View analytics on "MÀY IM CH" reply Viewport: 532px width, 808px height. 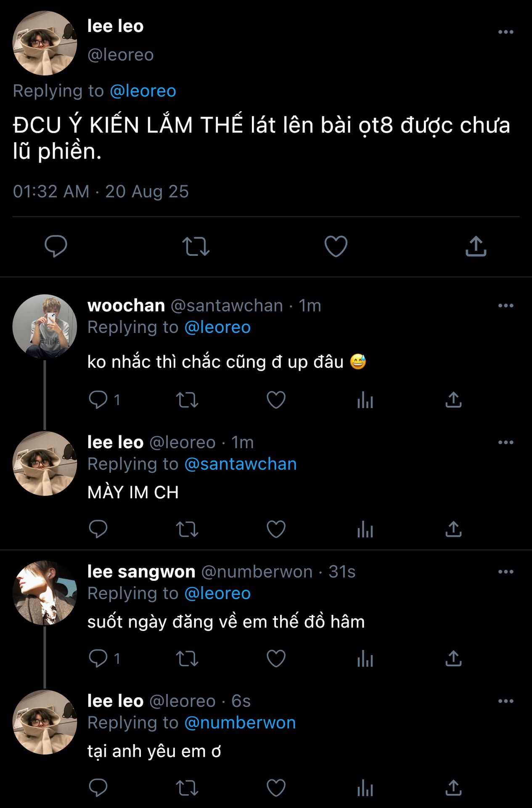pos(365,529)
